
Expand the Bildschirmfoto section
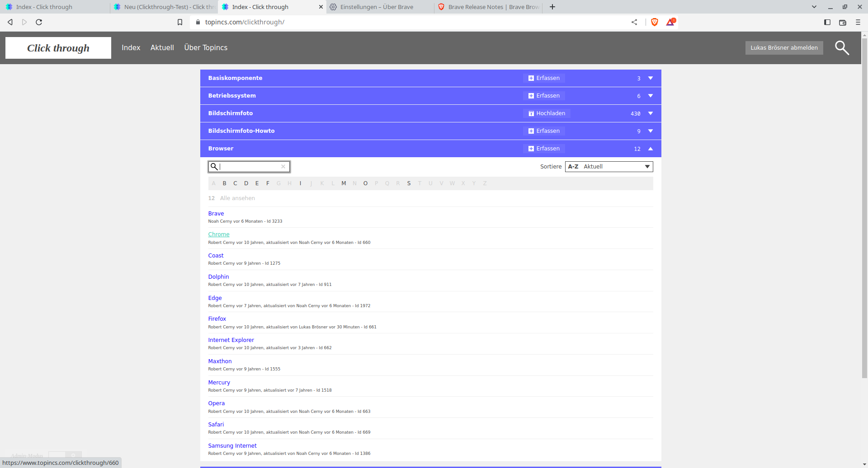pyautogui.click(x=651, y=113)
